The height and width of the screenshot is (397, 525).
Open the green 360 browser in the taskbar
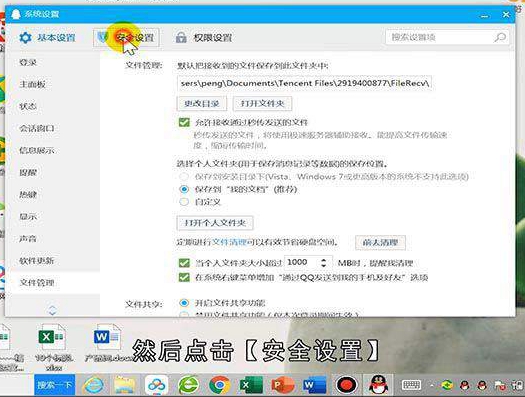point(189,385)
